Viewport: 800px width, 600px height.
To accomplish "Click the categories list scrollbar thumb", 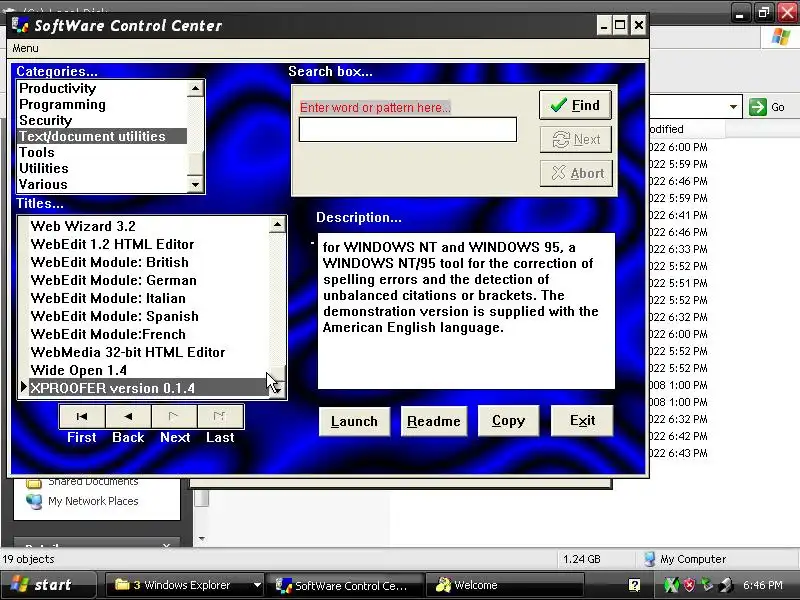I will click(x=195, y=163).
